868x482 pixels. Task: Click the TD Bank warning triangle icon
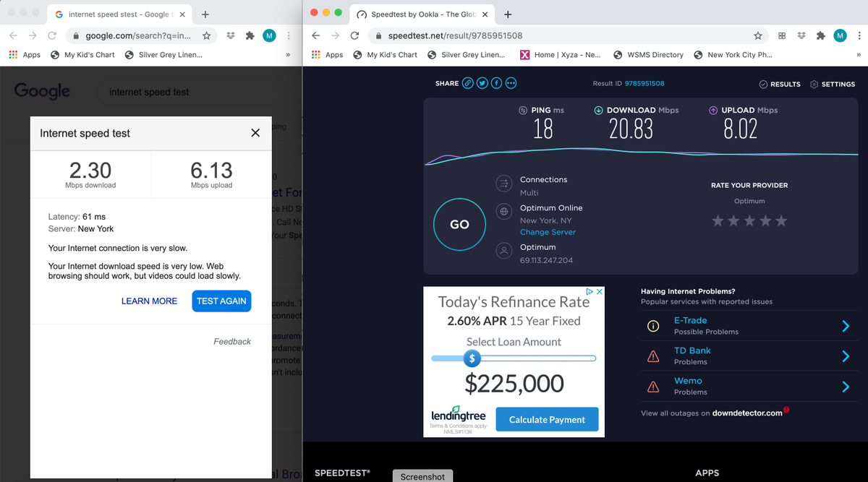[x=653, y=356]
